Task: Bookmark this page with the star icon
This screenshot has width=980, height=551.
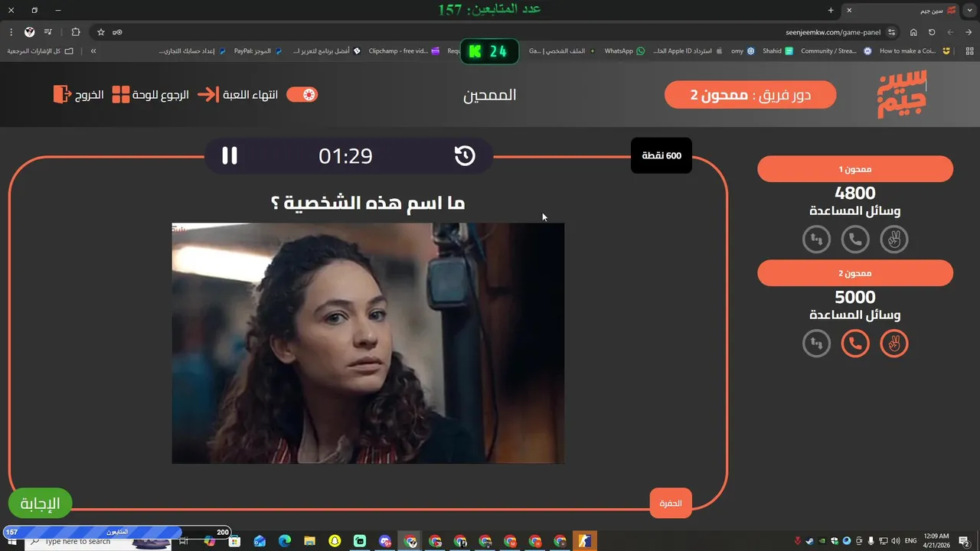Action: 100,32
